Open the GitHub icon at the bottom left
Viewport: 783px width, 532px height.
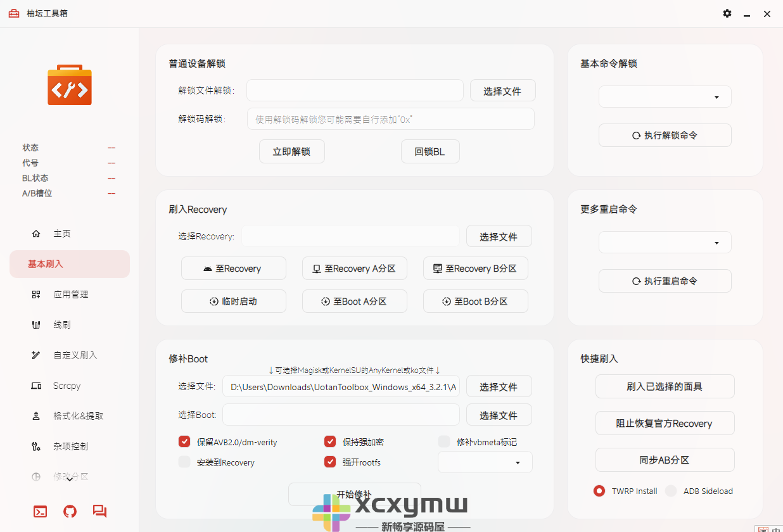pyautogui.click(x=70, y=511)
